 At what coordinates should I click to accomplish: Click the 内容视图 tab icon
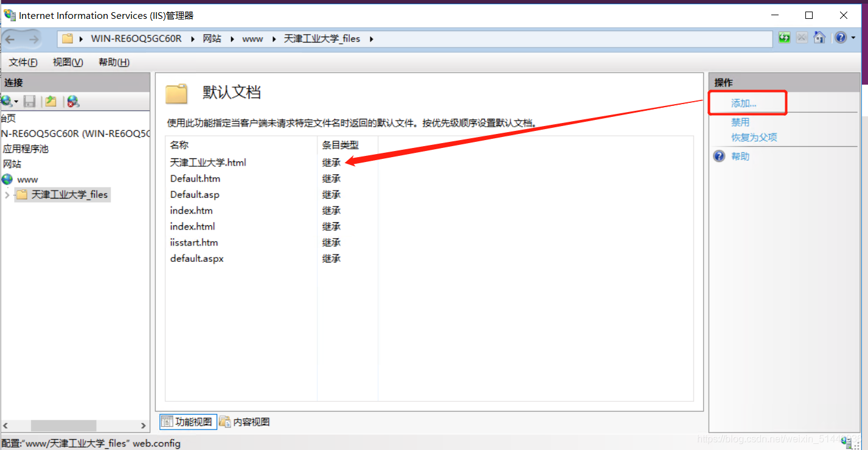coord(225,421)
